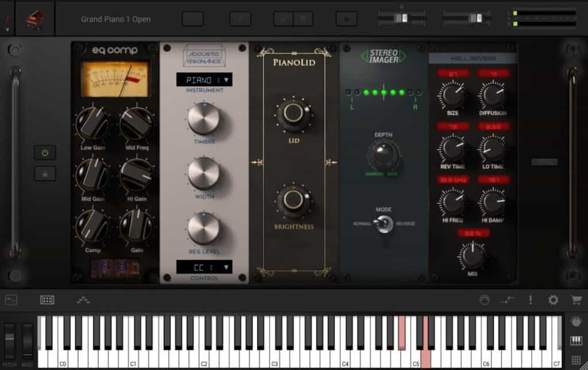Click the Res Level knob
This screenshot has width=588, height=370.
pos(204,228)
